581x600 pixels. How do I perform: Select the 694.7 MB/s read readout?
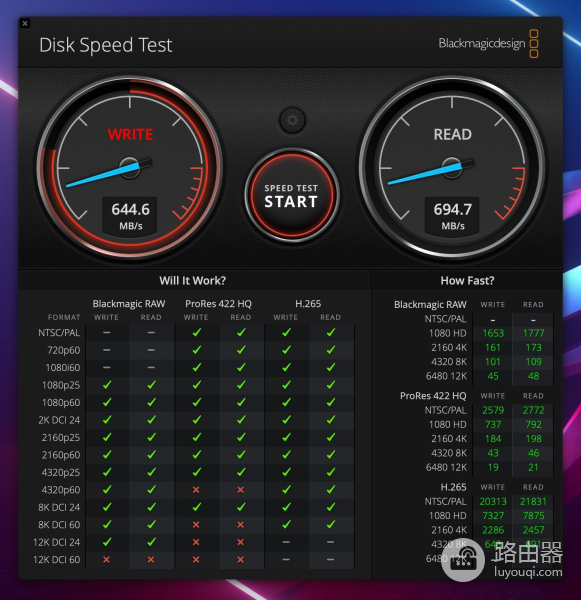(x=452, y=217)
